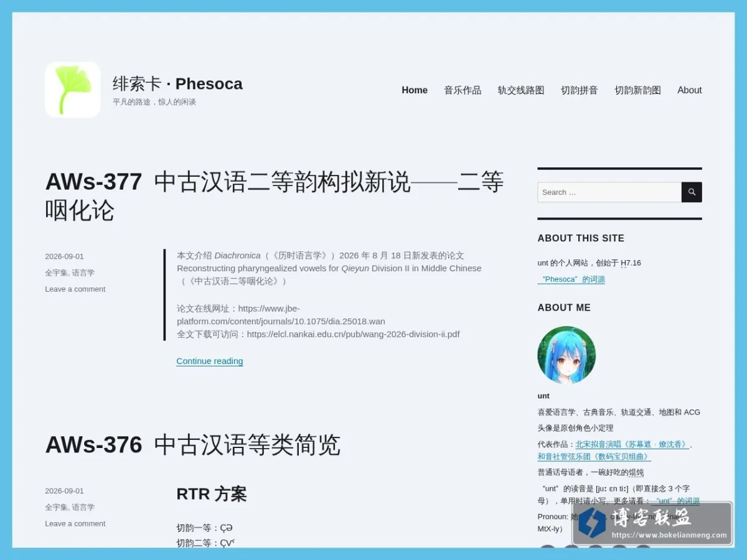Open the 音乐作品 menu item
Viewport: 747px width, 560px height.
463,90
